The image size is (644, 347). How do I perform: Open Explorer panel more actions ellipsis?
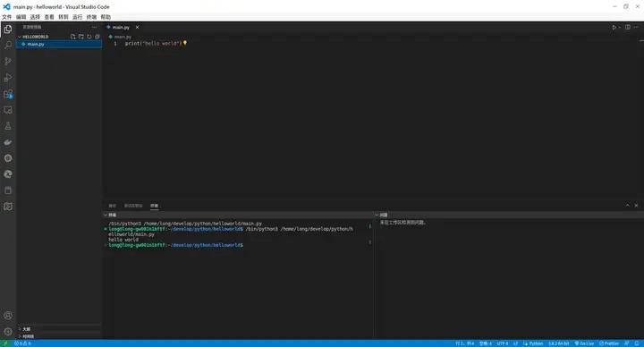tap(95, 27)
